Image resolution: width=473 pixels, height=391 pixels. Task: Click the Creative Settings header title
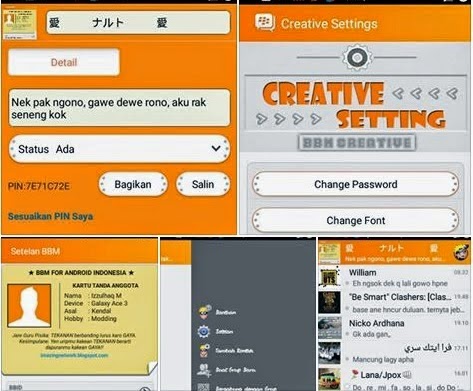click(x=329, y=24)
